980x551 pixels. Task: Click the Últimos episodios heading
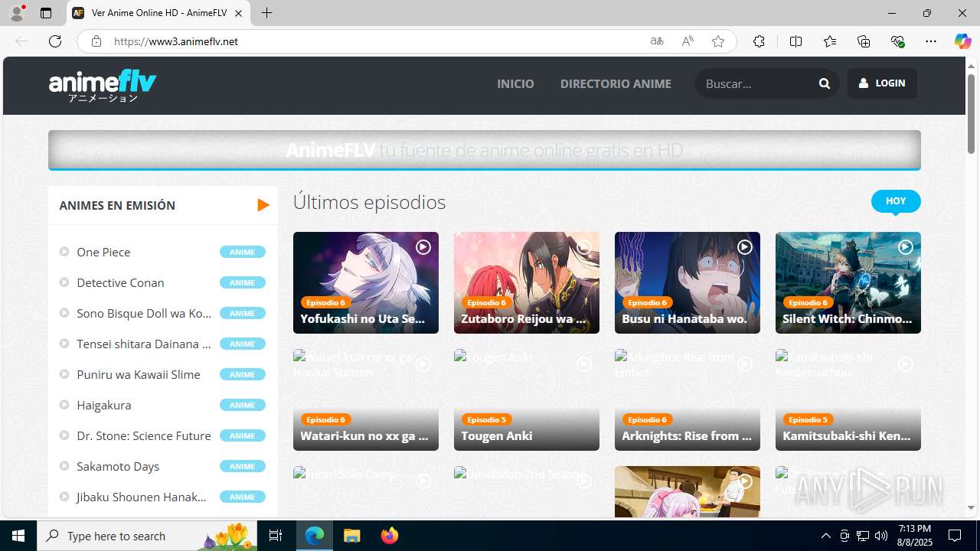(x=369, y=202)
